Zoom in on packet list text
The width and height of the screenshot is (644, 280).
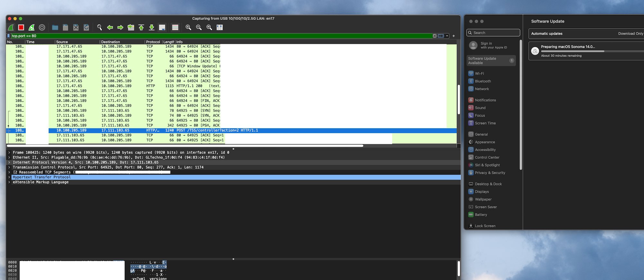[x=188, y=28]
